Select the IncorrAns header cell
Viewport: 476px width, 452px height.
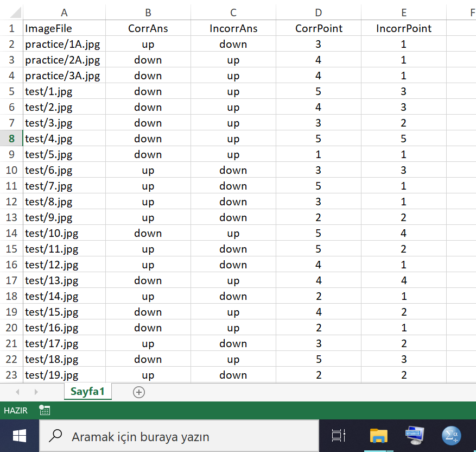pyautogui.click(x=233, y=28)
